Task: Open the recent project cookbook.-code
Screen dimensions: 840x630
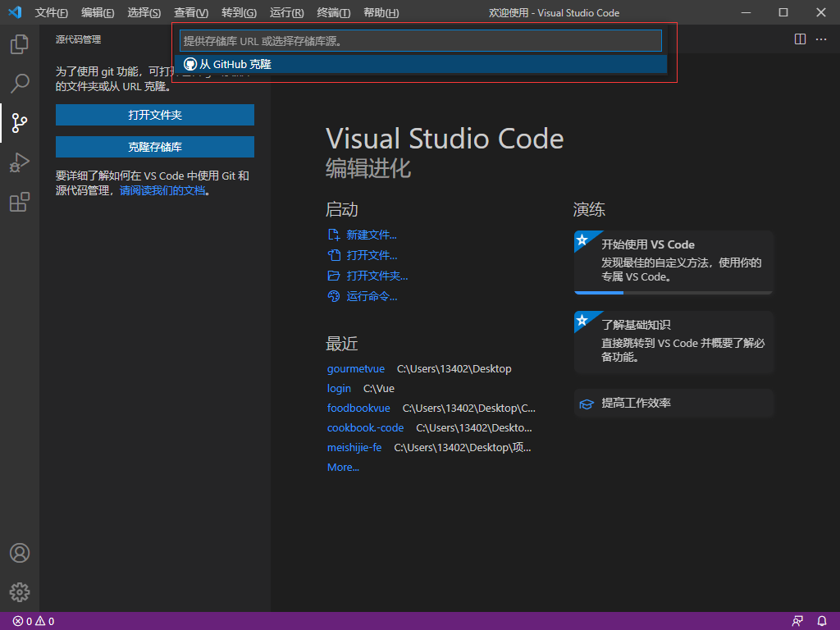Action: 365,428
